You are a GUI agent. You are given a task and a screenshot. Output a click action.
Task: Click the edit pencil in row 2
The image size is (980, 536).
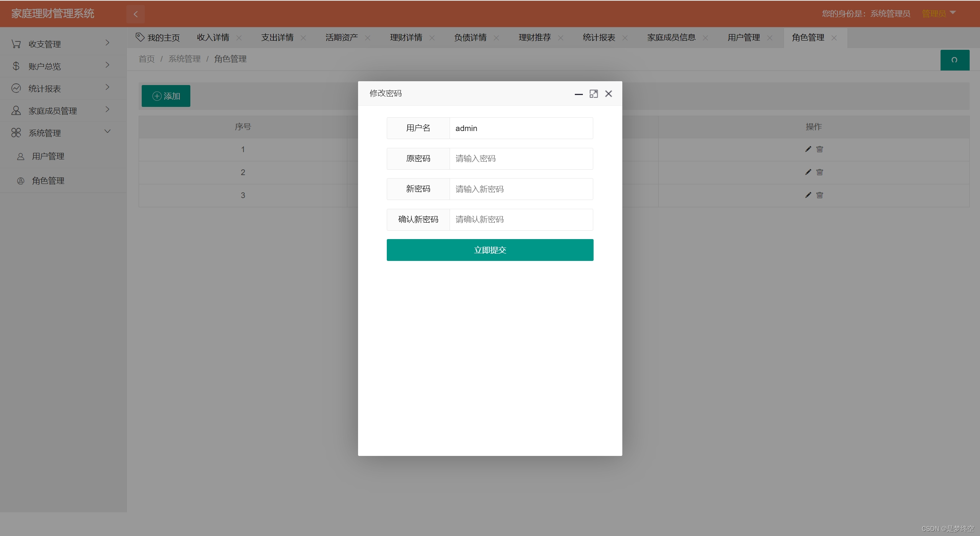(808, 172)
